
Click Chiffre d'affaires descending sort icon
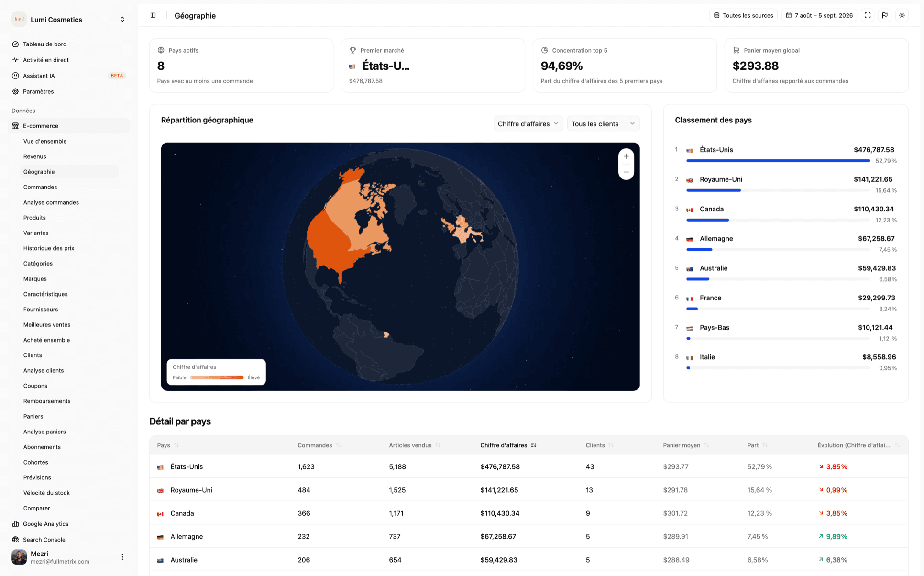(533, 445)
